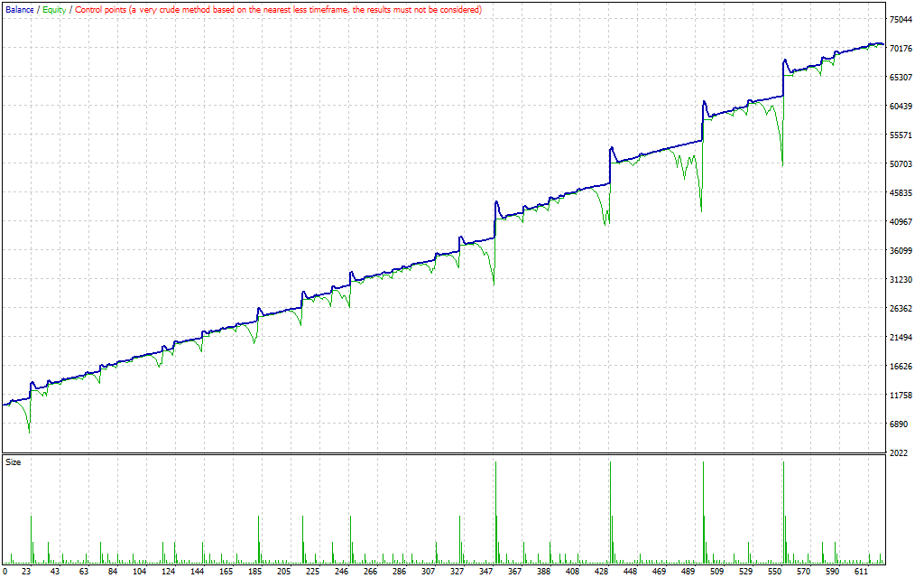Screen dimensions: 924x578
Task: Click the Size label in lower panel
Action: tap(14, 461)
